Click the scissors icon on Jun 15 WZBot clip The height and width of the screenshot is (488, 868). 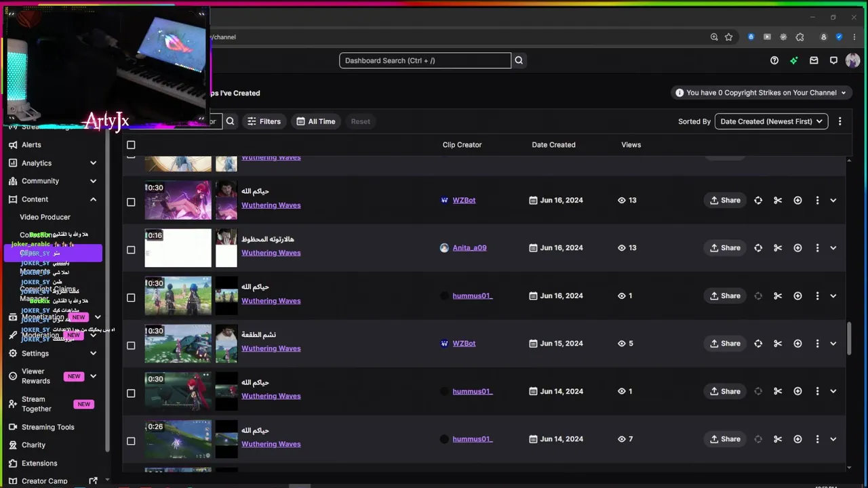(778, 344)
